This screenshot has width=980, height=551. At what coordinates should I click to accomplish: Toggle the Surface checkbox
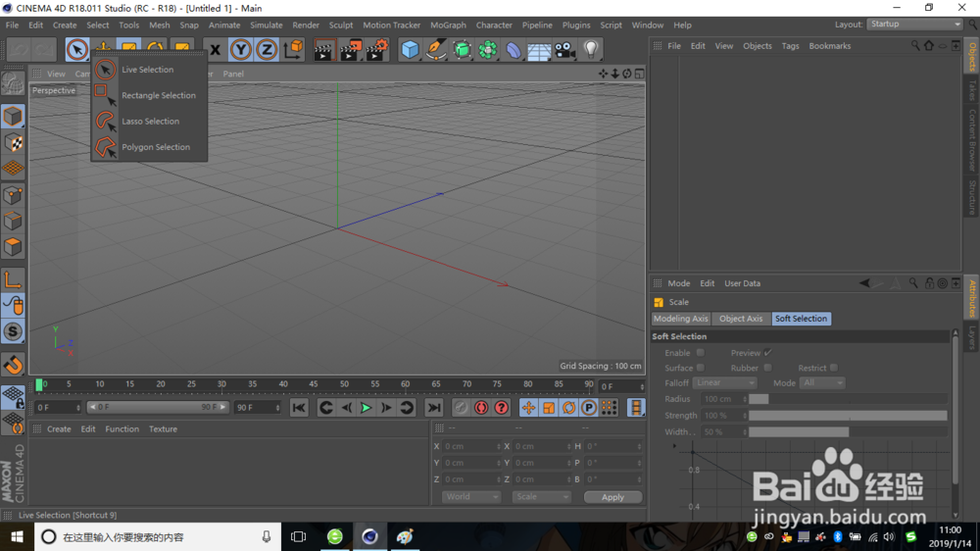click(701, 368)
